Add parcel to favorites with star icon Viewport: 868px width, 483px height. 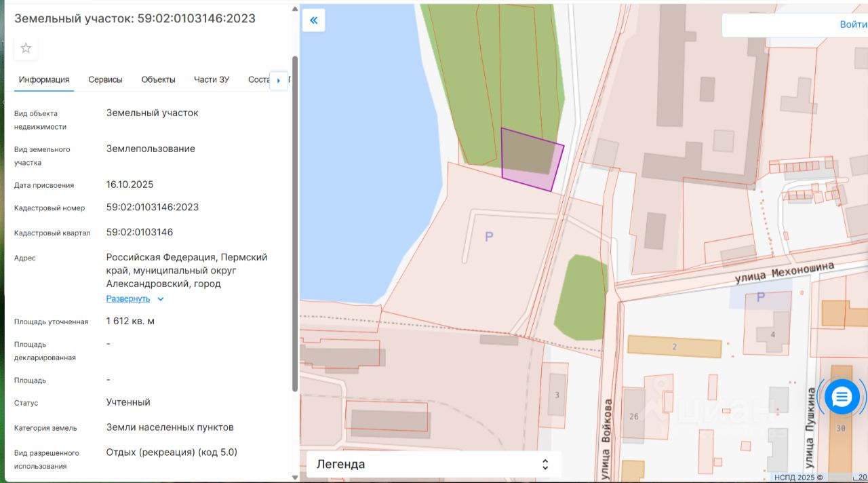26,48
